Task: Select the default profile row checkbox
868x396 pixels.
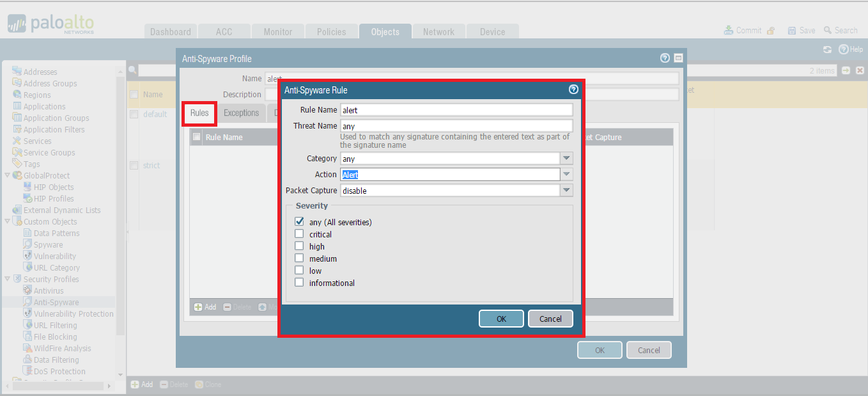Action: coord(134,114)
